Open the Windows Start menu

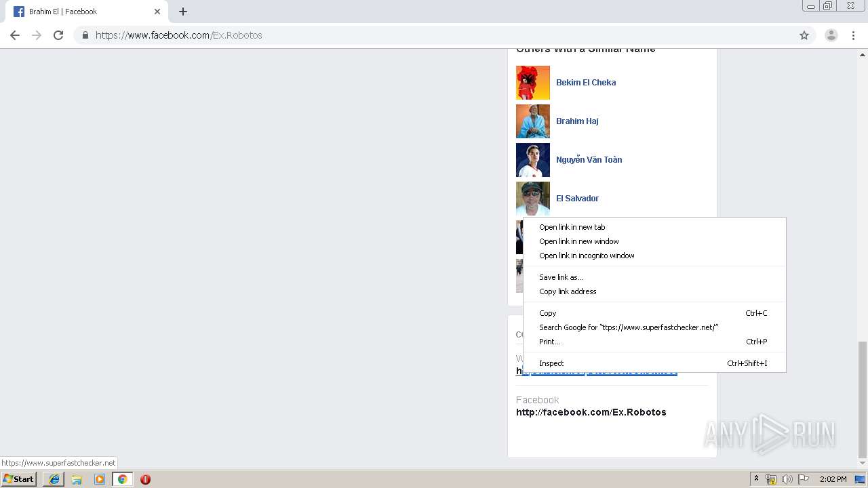coord(18,479)
